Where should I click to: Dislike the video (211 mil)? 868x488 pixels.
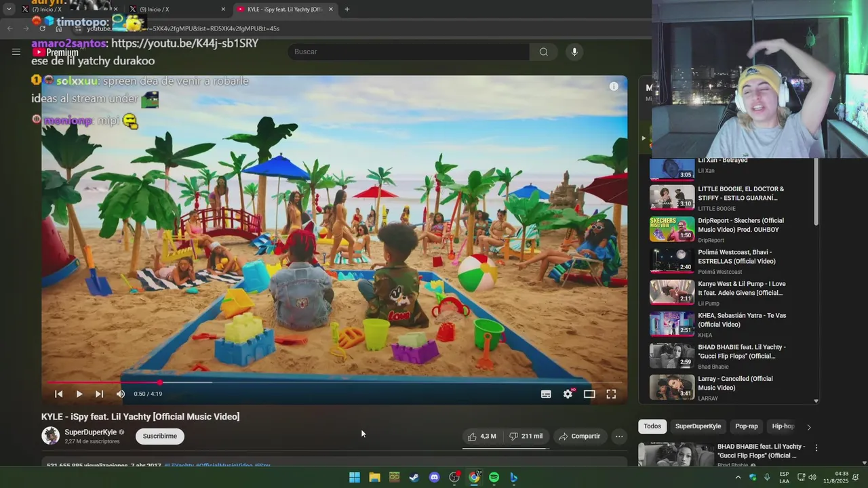[526, 436]
